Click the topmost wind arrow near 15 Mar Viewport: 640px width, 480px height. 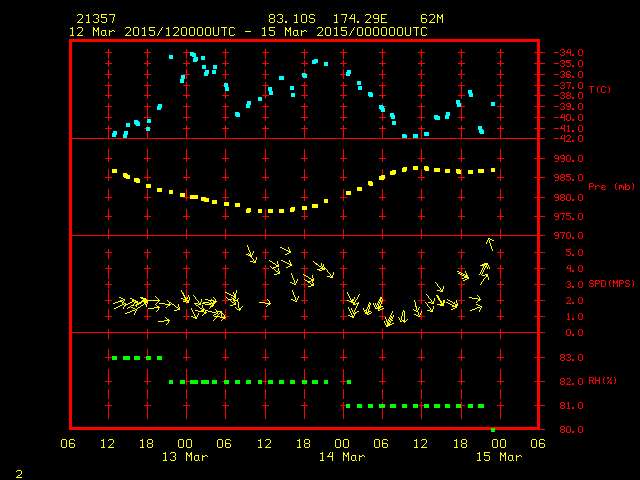(x=490, y=243)
